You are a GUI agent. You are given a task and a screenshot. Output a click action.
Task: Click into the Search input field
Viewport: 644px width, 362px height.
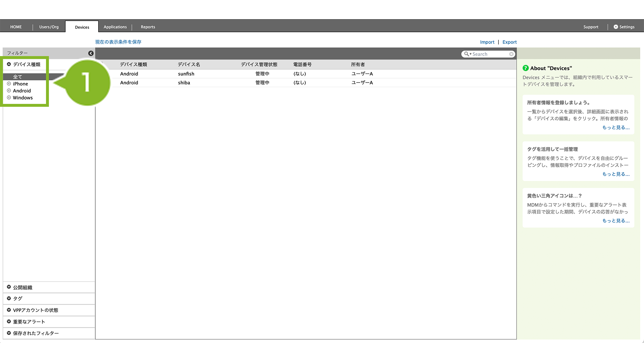pos(490,54)
